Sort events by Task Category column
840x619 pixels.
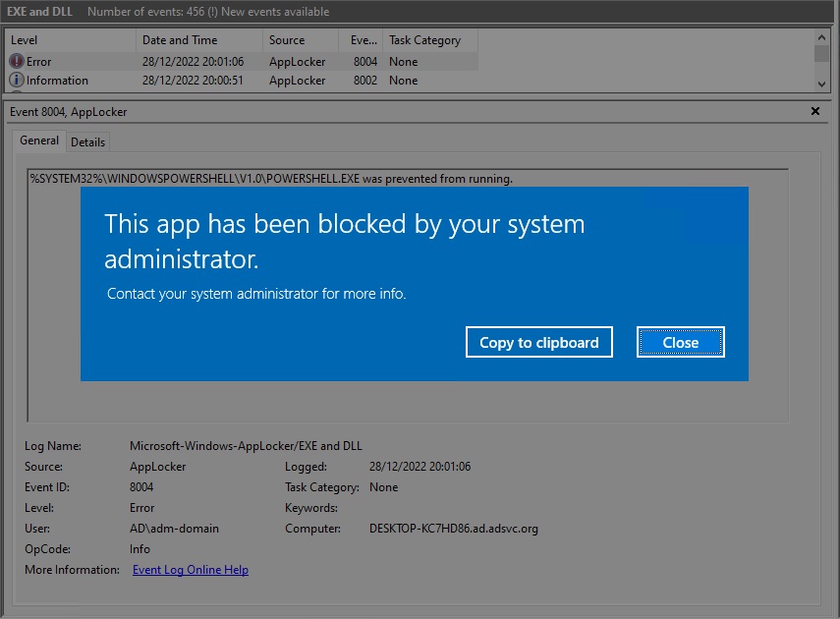(422, 40)
